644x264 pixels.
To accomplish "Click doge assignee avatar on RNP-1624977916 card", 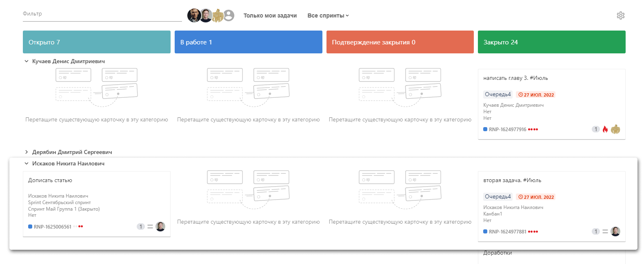I will pyautogui.click(x=615, y=129).
